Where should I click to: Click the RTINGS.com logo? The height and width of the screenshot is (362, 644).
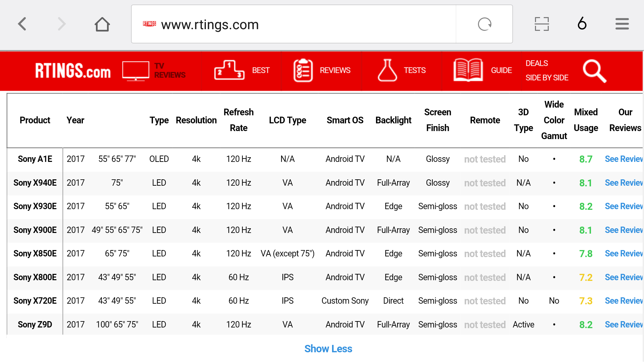pos(73,71)
